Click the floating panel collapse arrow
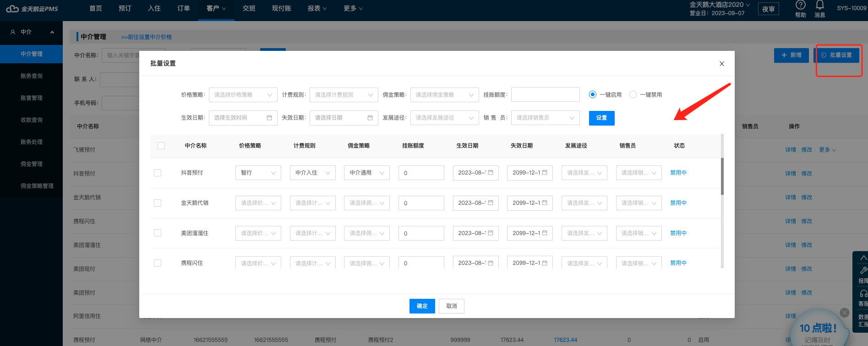 coord(863,258)
